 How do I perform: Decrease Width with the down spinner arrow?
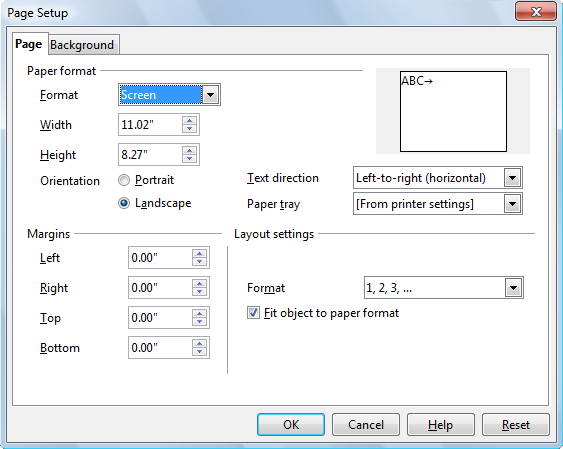point(190,129)
